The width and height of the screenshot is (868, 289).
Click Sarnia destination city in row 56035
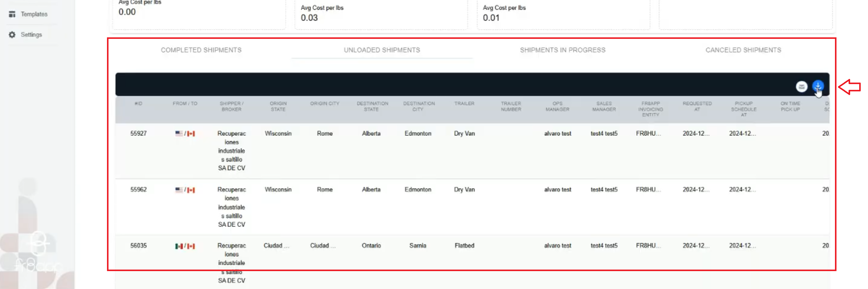point(418,246)
